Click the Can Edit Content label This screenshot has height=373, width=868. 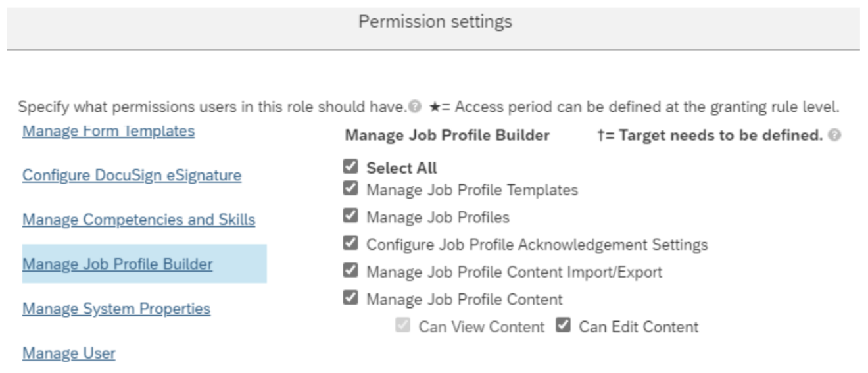639,327
